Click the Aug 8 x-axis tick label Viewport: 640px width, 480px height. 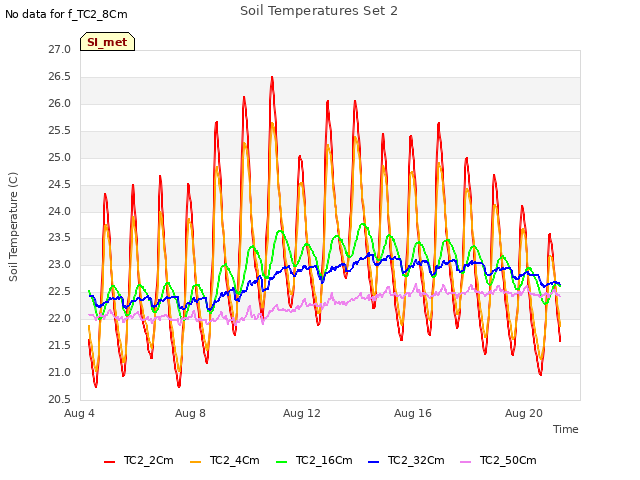[190, 413]
